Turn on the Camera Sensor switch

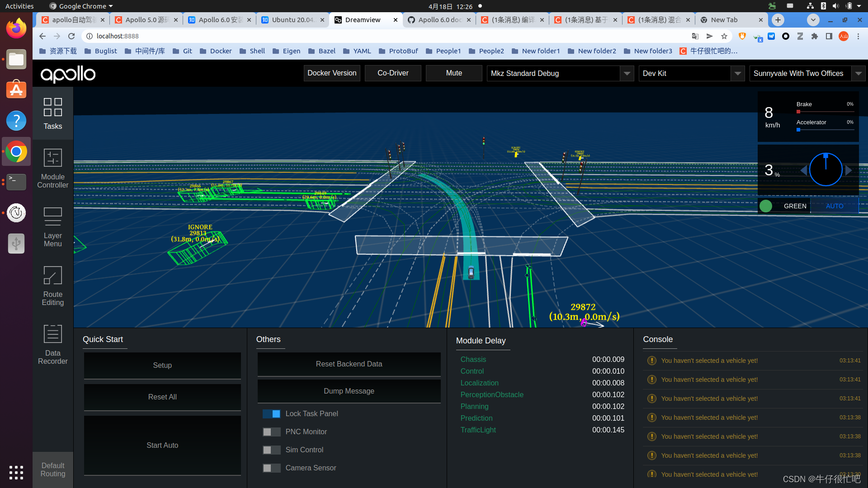click(272, 468)
